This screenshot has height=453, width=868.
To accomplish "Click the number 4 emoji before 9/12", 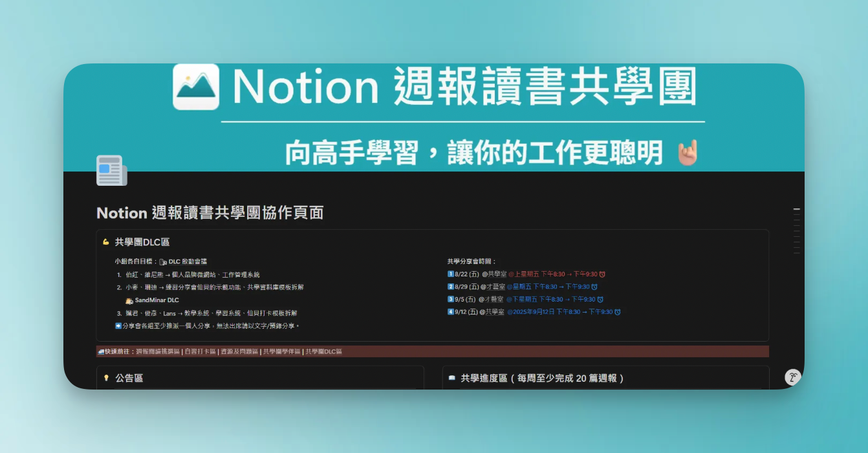I will pos(451,312).
